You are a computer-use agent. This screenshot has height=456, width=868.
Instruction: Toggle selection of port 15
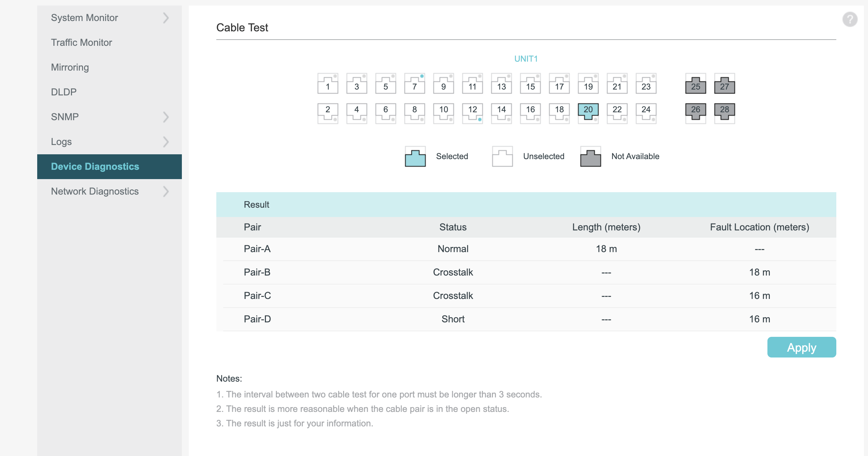(530, 84)
